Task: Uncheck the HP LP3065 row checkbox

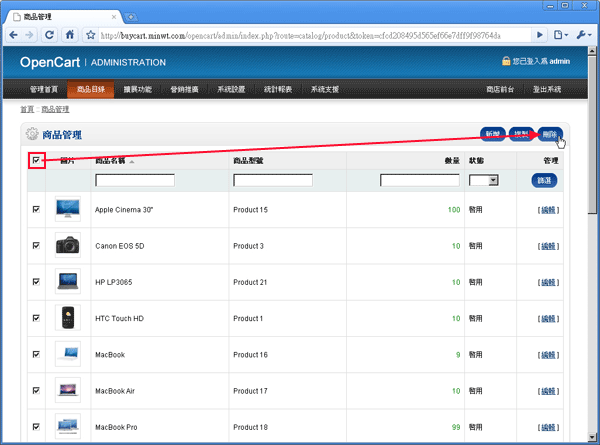Action: (36, 282)
